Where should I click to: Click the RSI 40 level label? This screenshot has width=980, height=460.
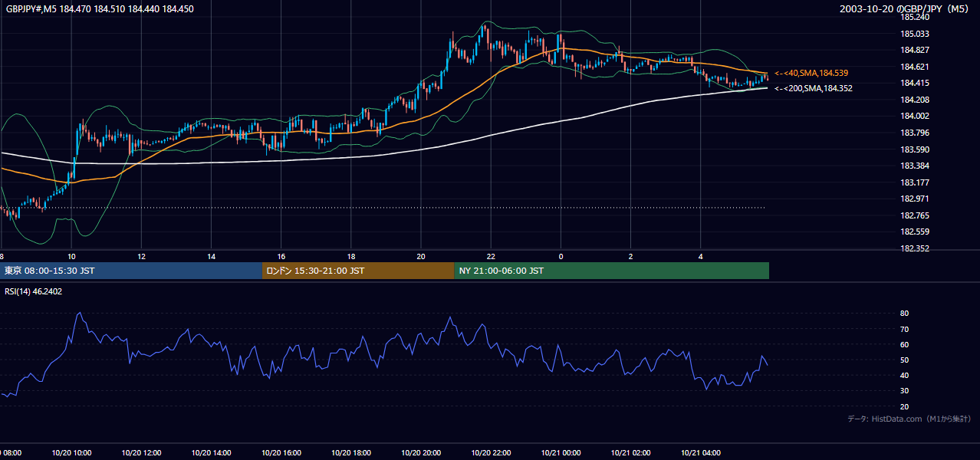(x=905, y=375)
